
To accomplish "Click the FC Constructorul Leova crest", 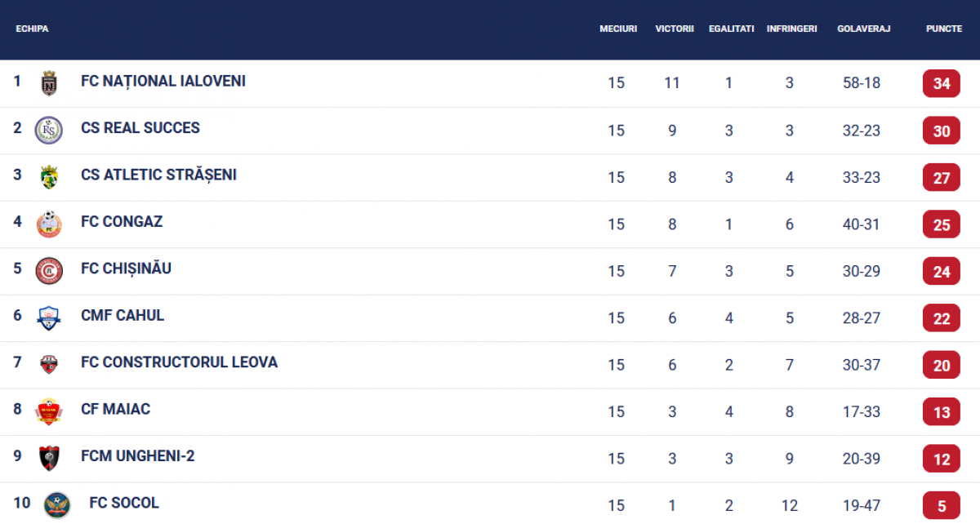I will [49, 365].
